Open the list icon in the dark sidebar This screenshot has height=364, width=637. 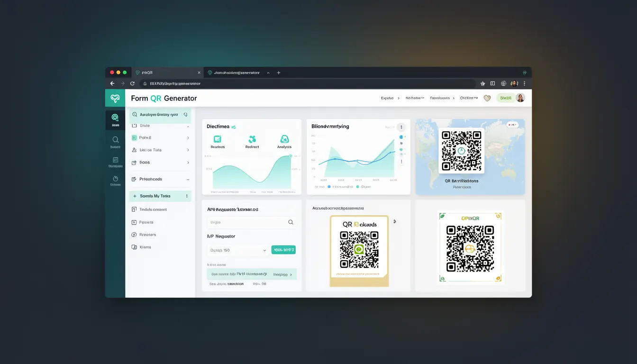[x=115, y=160]
